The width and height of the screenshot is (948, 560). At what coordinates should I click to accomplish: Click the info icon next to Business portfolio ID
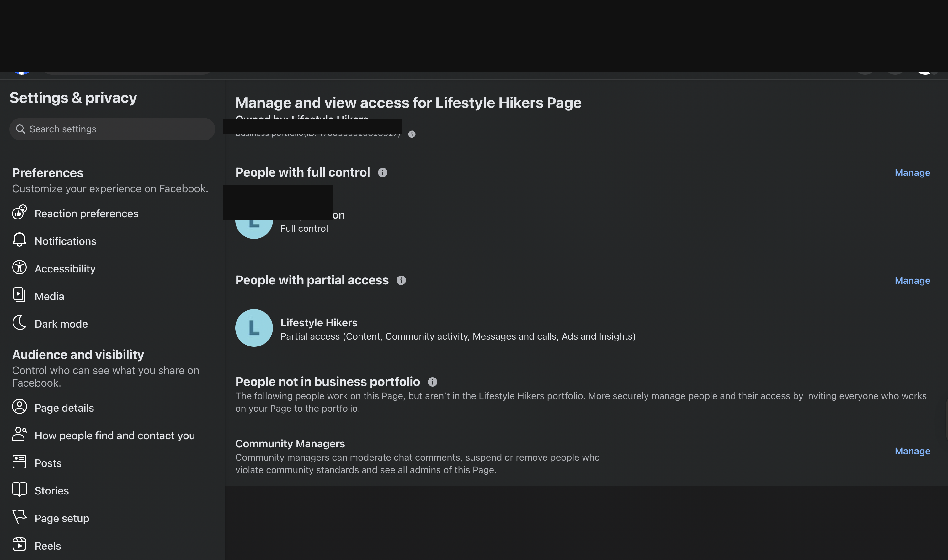coord(412,134)
